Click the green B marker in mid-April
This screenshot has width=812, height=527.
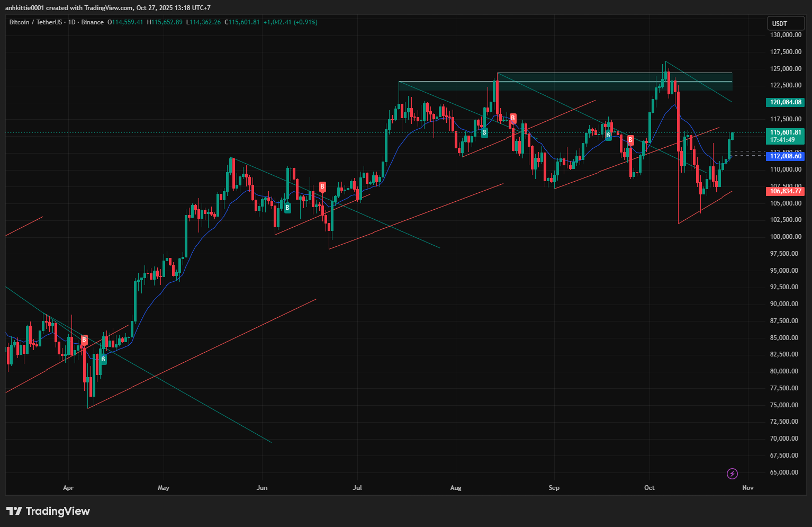click(103, 359)
